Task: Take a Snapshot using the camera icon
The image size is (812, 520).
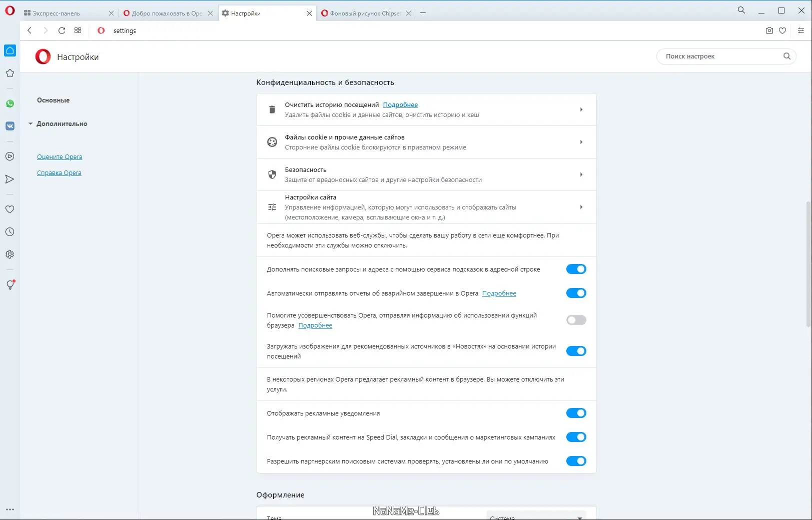Action: 769,30
